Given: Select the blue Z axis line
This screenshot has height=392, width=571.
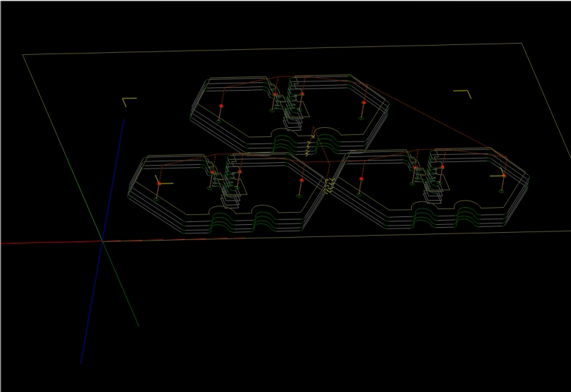Looking at the screenshot, I should coord(102,241).
